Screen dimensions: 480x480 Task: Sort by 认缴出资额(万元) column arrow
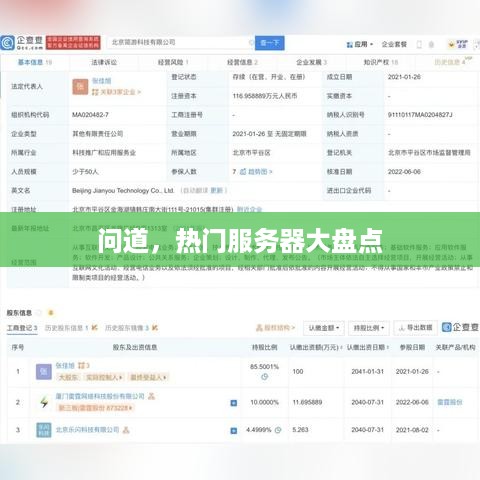(342, 347)
